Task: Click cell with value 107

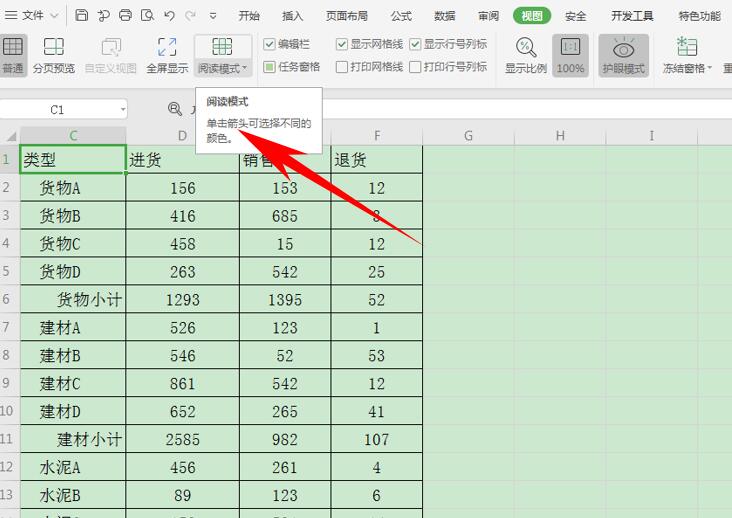Action: [377, 439]
